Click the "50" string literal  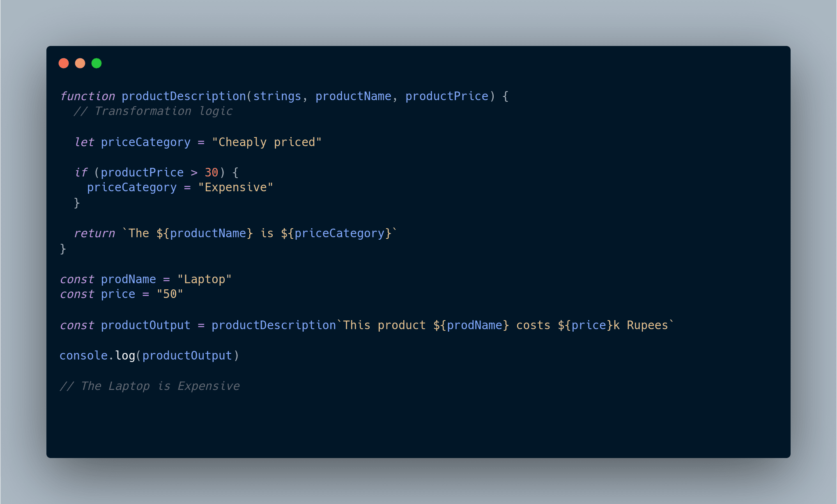[x=170, y=294]
